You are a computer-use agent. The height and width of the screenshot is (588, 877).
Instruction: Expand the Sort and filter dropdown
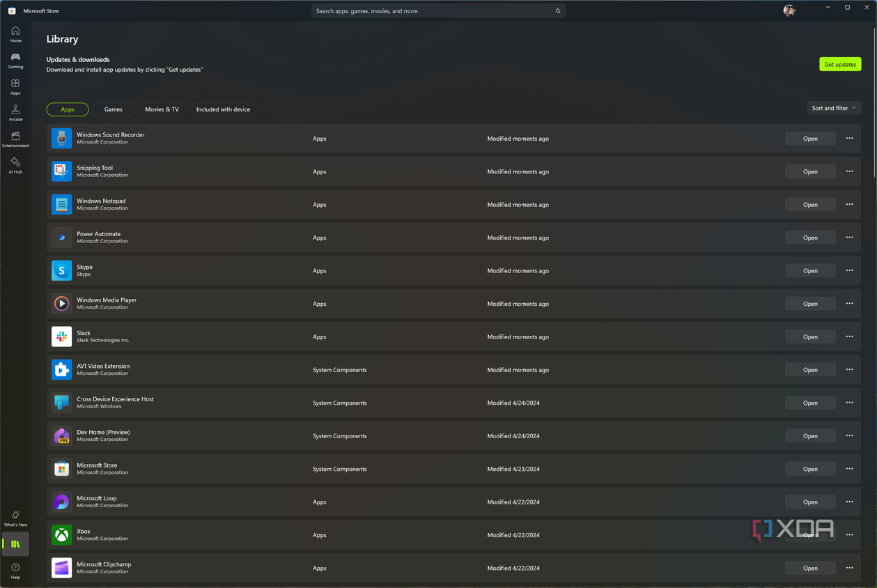pyautogui.click(x=834, y=108)
